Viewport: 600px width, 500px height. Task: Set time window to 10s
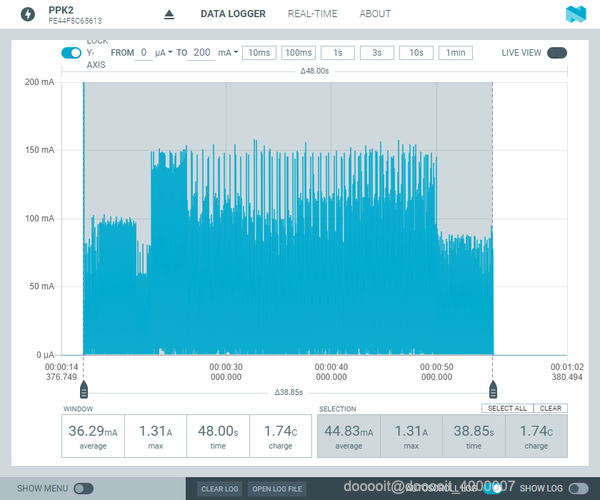click(x=416, y=53)
